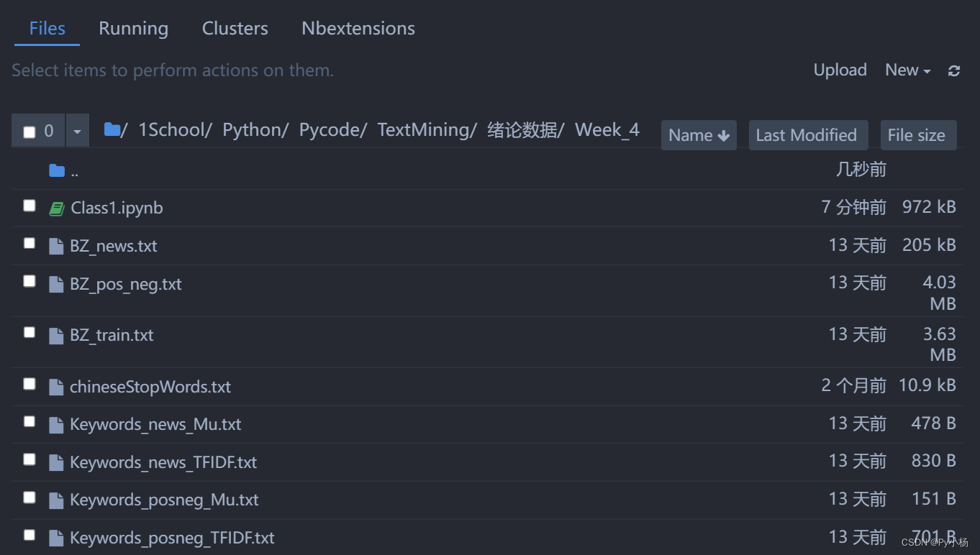Click the file icon next to BZ_news.txt
Screen dimensions: 980x555
pyautogui.click(x=56, y=245)
